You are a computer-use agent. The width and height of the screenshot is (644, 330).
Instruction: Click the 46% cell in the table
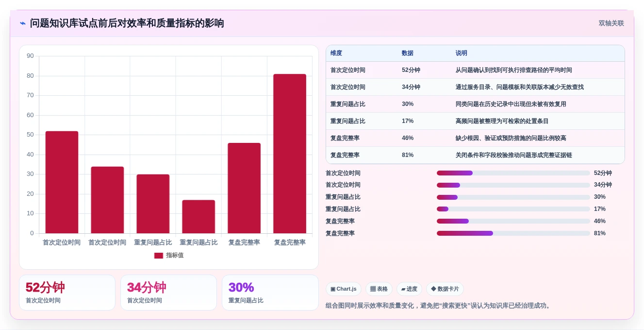[408, 138]
